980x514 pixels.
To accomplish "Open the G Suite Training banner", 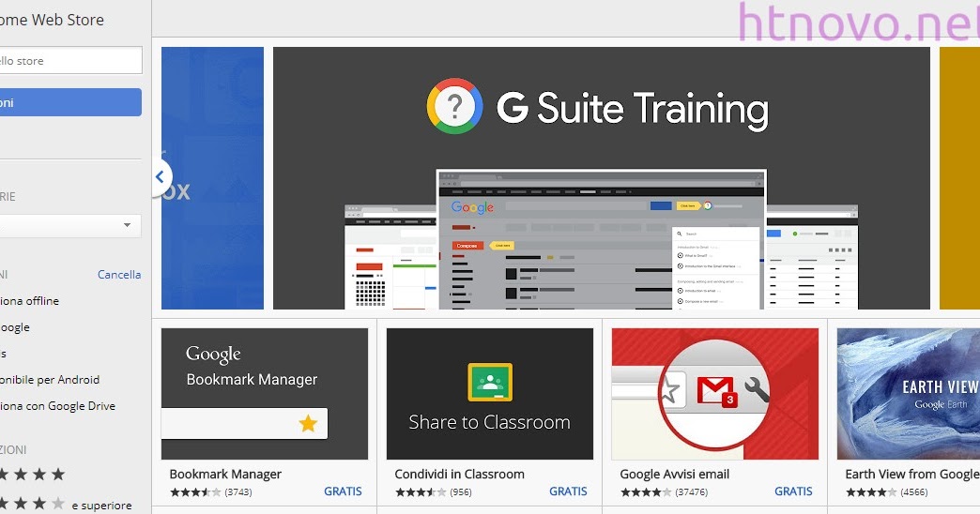I will tap(602, 178).
